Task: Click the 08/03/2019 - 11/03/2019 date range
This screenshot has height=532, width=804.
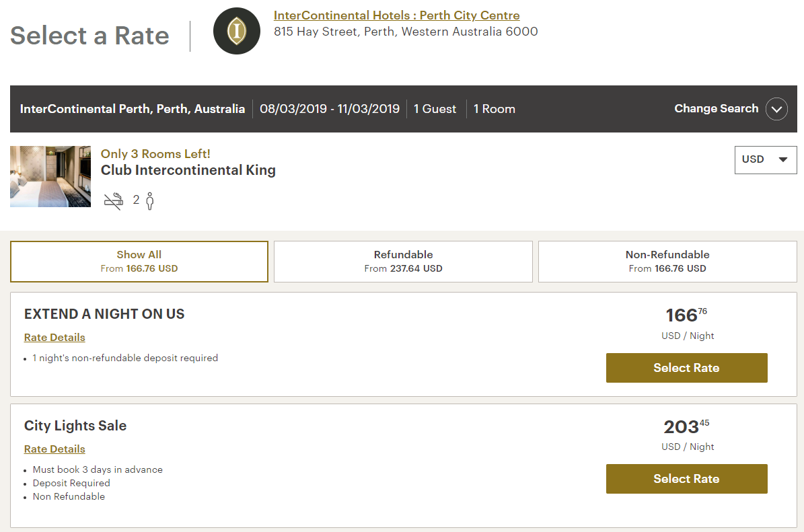Action: coord(330,109)
